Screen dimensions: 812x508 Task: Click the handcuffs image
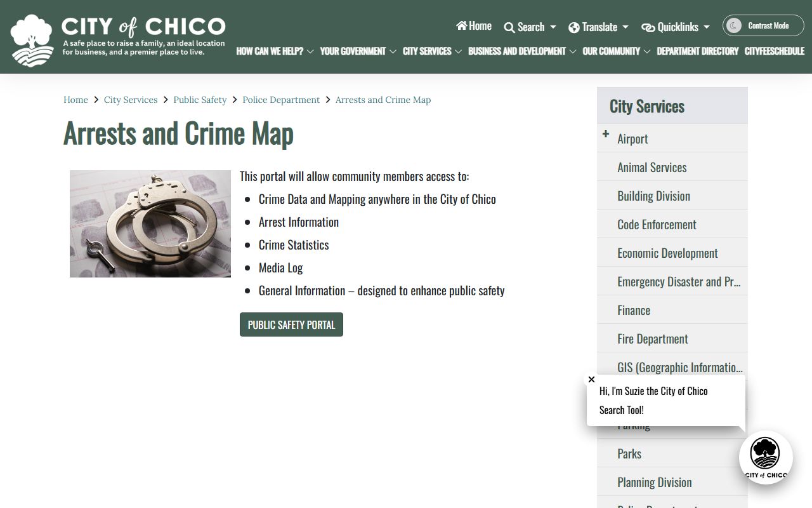coord(150,224)
